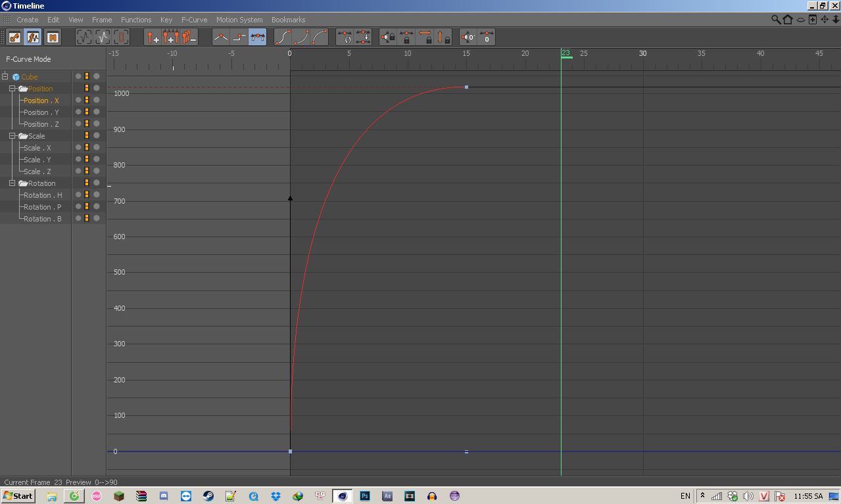Set linear interpolation with the toolbar icon

point(221,37)
